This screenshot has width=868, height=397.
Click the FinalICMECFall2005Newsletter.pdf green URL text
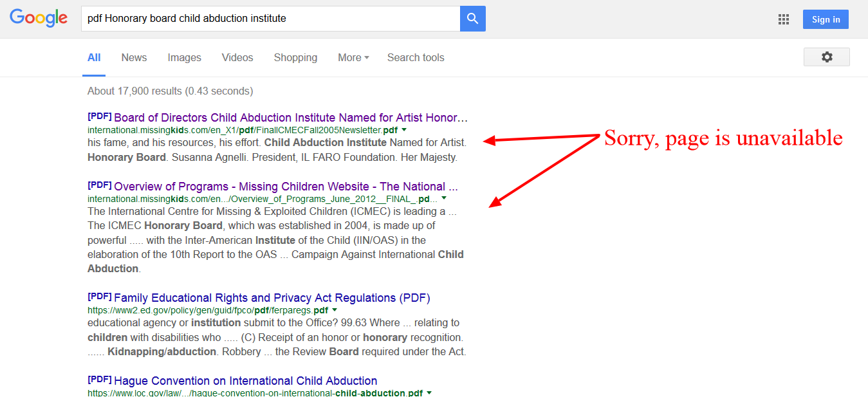243,130
